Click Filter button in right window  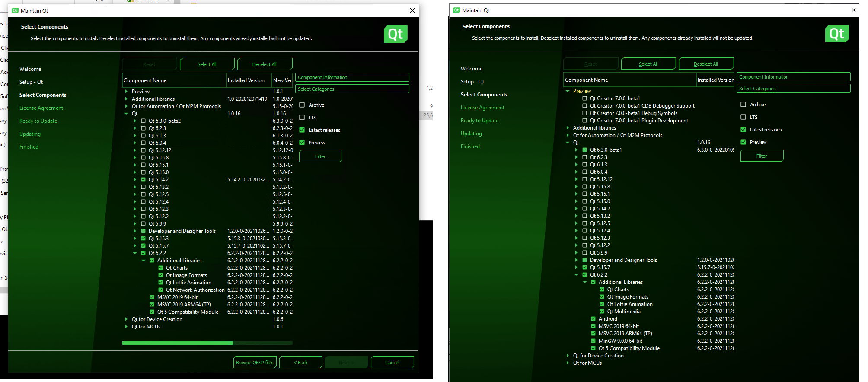click(762, 156)
